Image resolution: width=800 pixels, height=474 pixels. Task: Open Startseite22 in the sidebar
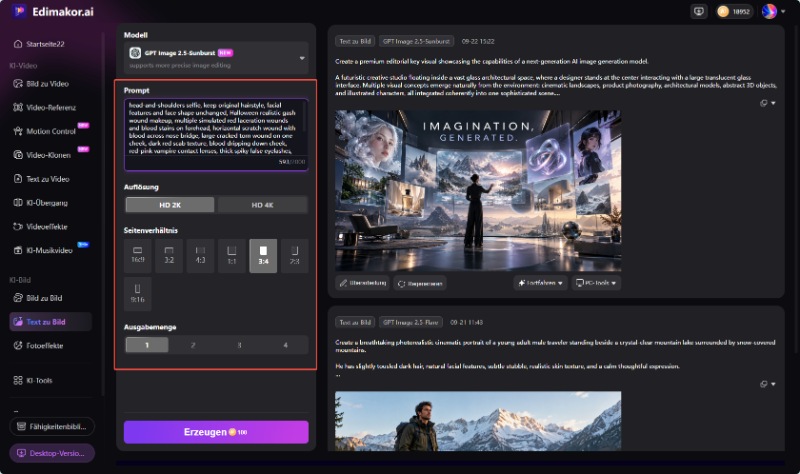[x=39, y=44]
